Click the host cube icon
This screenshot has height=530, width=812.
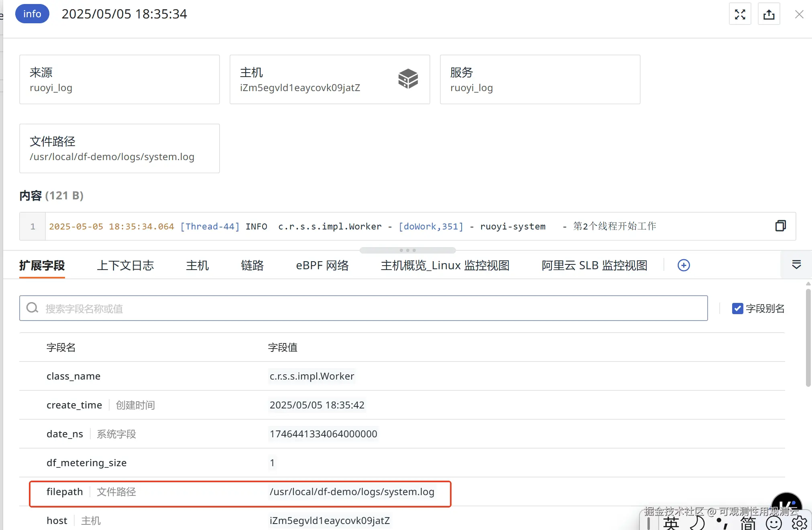tap(408, 79)
